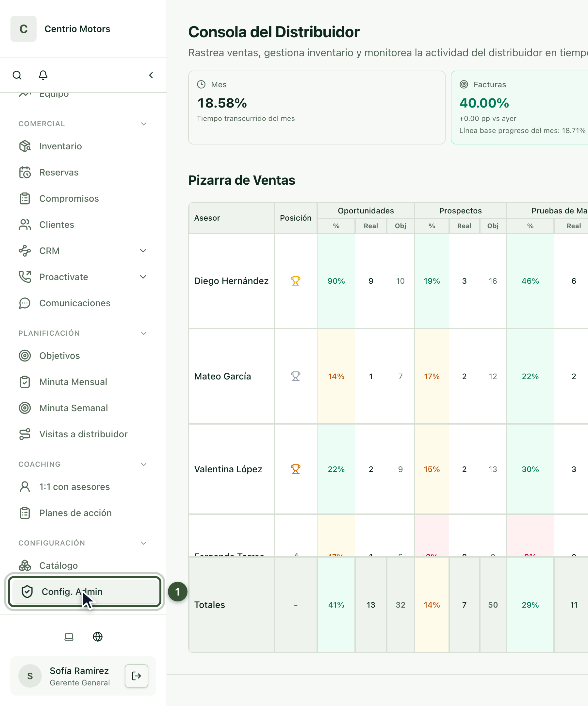Collapse the PLANIFICACIÓN section

(x=144, y=333)
